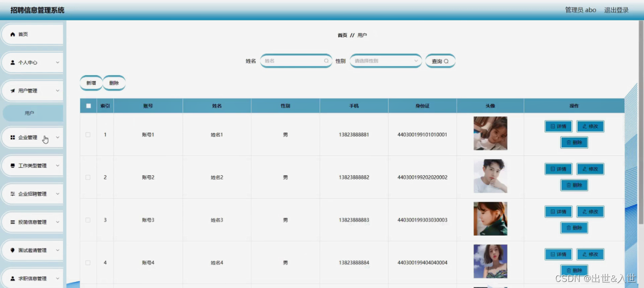
Task: Open the 面试邀请管理 sidebar menu label
Action: pos(32,250)
